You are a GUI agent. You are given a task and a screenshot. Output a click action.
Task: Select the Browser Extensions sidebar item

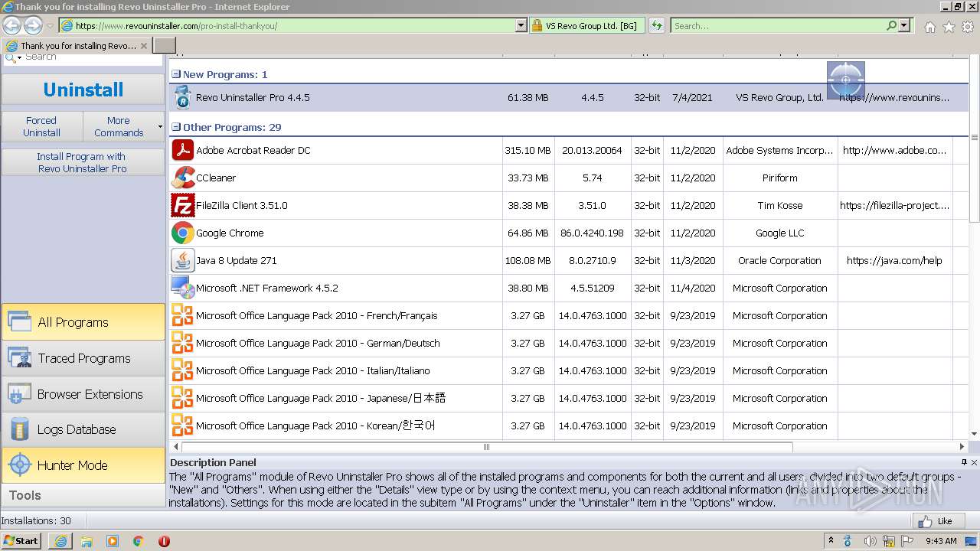coord(83,394)
